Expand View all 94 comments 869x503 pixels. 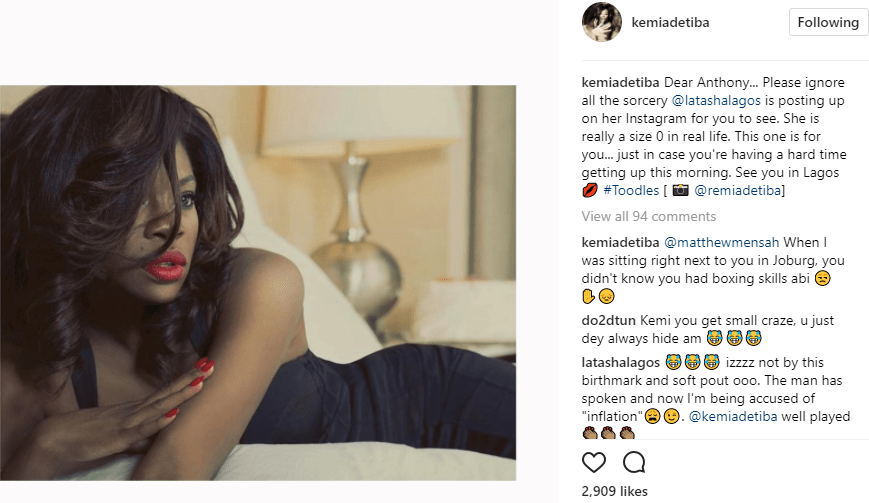pos(648,216)
